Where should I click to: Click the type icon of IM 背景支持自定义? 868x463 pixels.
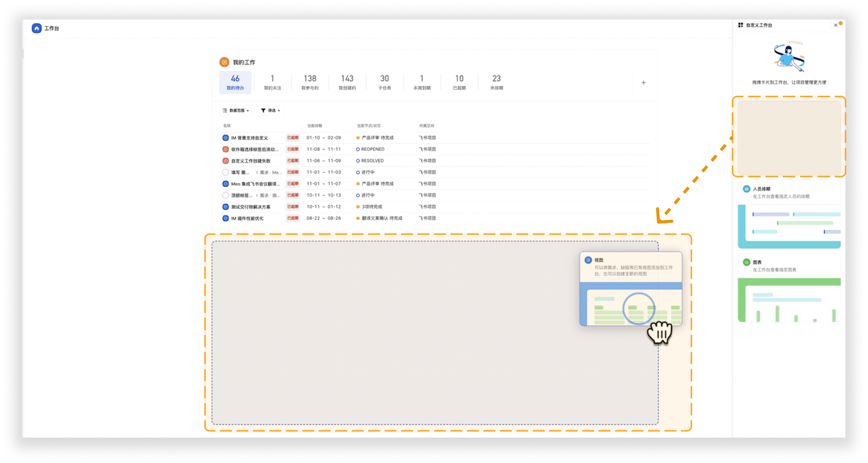pos(226,138)
